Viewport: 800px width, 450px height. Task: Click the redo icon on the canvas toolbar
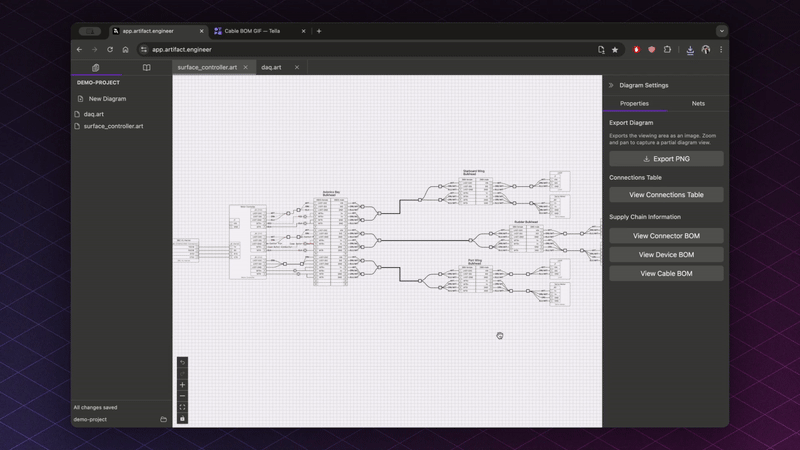(182, 373)
